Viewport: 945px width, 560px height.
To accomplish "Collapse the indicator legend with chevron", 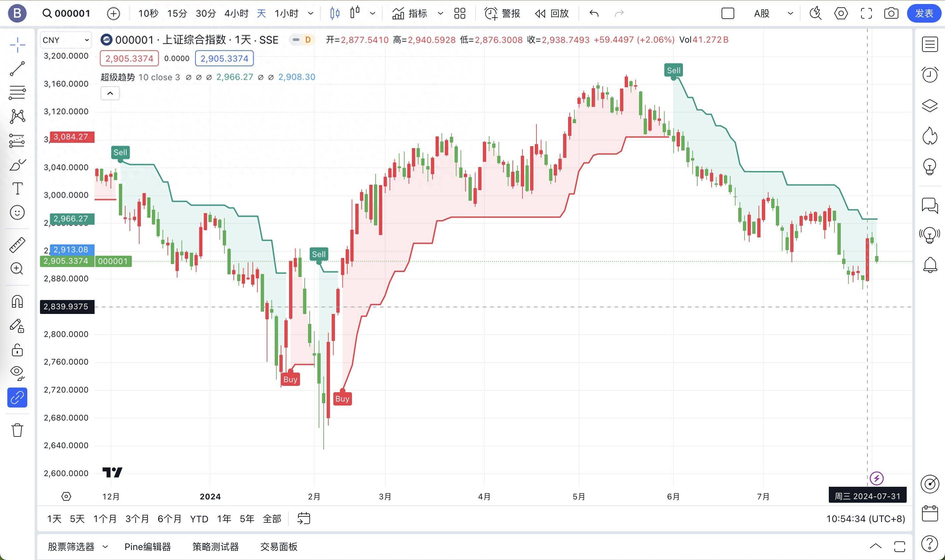I will point(110,93).
